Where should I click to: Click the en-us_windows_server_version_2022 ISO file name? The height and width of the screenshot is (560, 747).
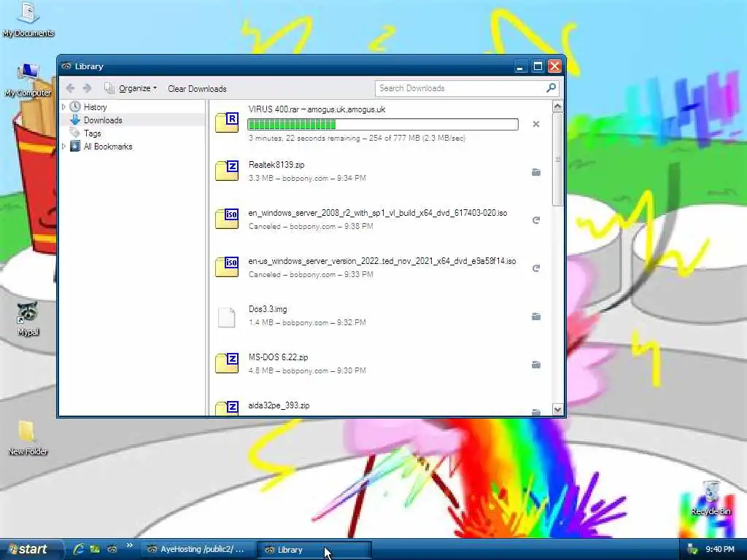pyautogui.click(x=382, y=261)
